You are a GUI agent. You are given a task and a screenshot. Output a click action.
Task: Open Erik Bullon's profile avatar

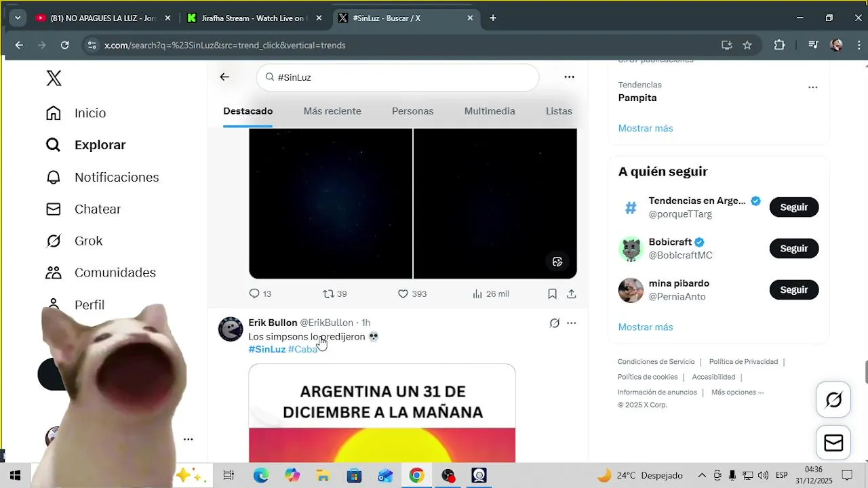tap(231, 329)
